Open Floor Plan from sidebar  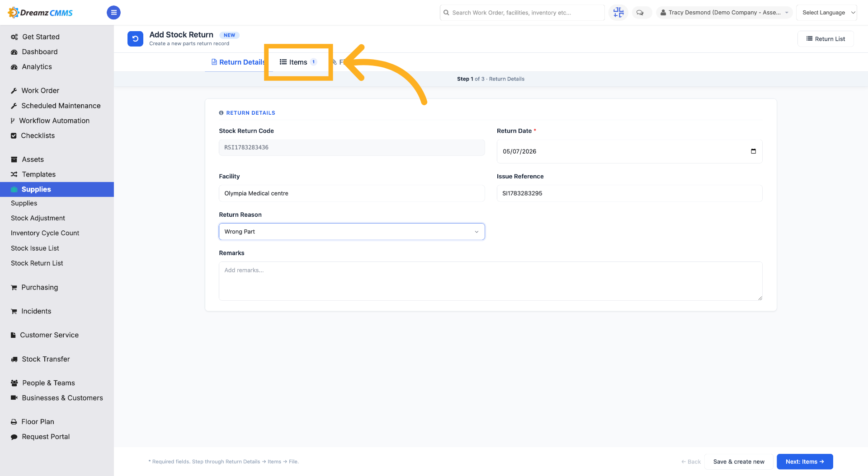coord(38,421)
